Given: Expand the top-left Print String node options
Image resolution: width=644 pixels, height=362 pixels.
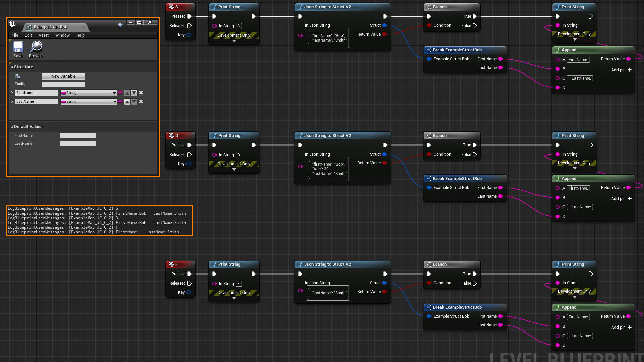Looking at the screenshot, I should tap(234, 41).
